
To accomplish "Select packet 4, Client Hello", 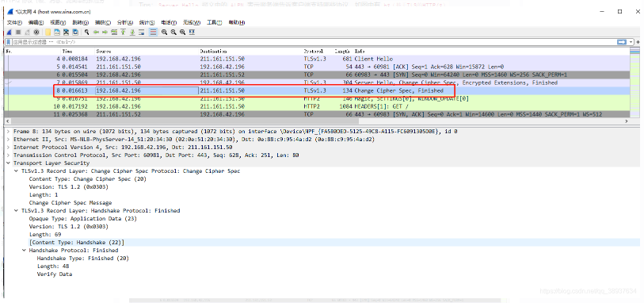I will click(x=316, y=59).
